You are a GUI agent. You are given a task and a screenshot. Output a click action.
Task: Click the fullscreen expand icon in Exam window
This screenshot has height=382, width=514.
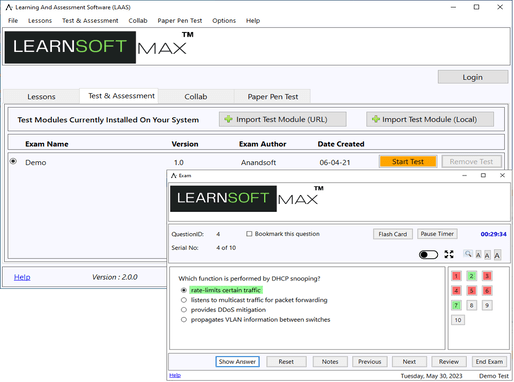(449, 254)
